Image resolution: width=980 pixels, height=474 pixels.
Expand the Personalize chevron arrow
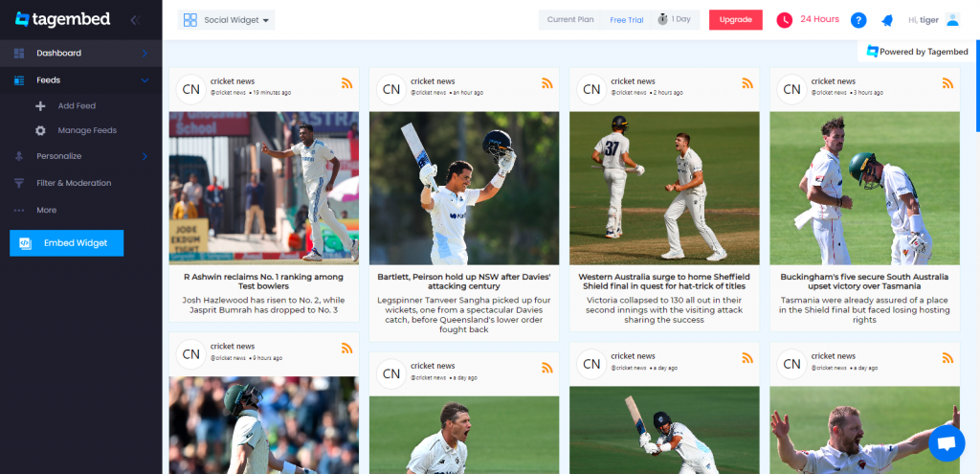click(x=145, y=156)
